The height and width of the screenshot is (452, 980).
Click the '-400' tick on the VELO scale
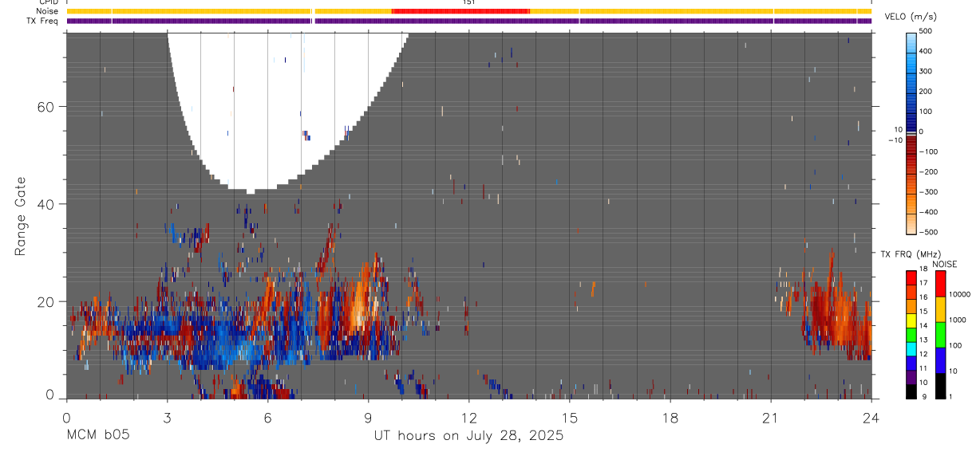pos(928,212)
